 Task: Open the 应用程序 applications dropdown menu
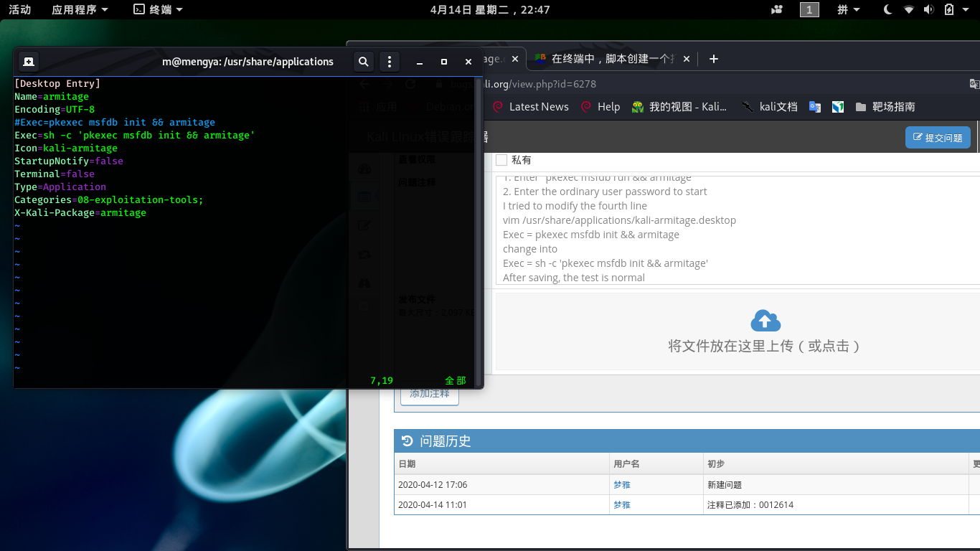pyautogui.click(x=80, y=9)
